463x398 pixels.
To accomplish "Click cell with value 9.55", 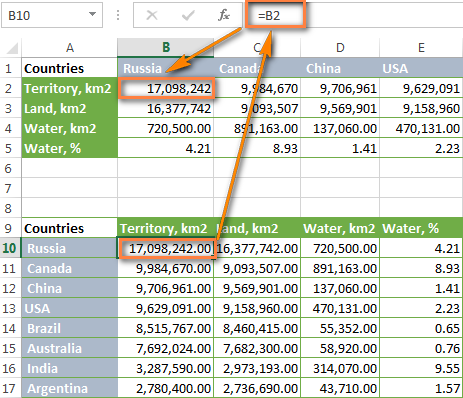I will [x=421, y=368].
